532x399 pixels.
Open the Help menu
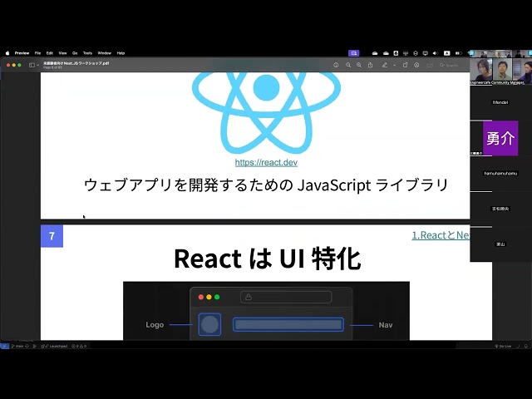121,53
